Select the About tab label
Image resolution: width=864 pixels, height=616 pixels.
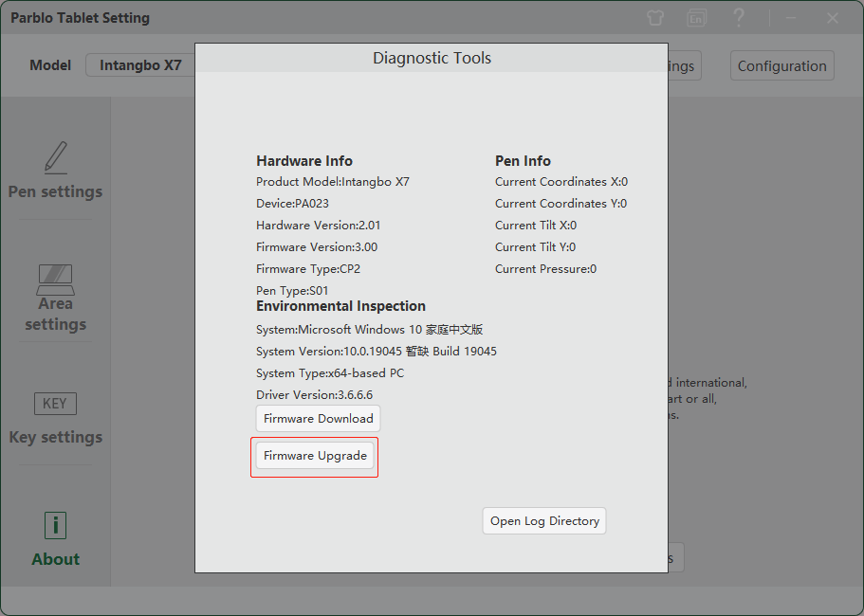(x=55, y=559)
